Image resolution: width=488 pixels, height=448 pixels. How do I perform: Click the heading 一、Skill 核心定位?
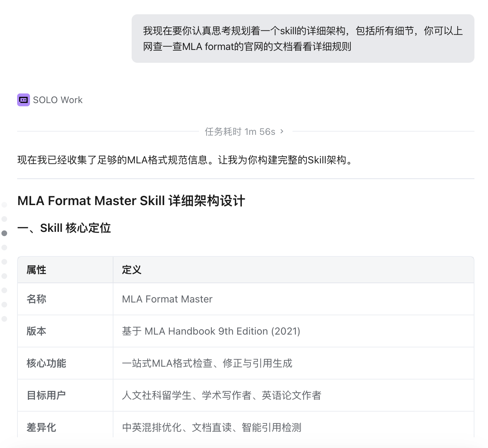tap(64, 228)
